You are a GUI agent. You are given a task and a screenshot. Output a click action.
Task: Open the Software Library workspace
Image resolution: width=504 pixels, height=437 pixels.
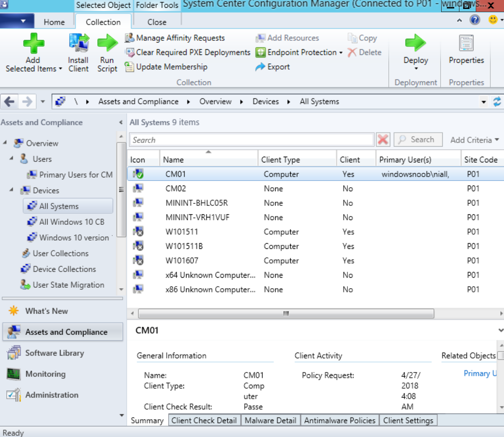pos(63,353)
